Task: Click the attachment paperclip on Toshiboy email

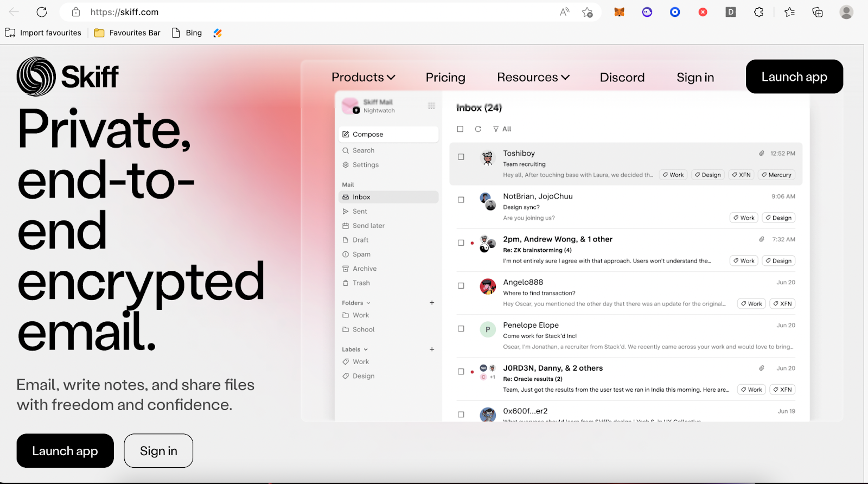Action: coord(762,154)
